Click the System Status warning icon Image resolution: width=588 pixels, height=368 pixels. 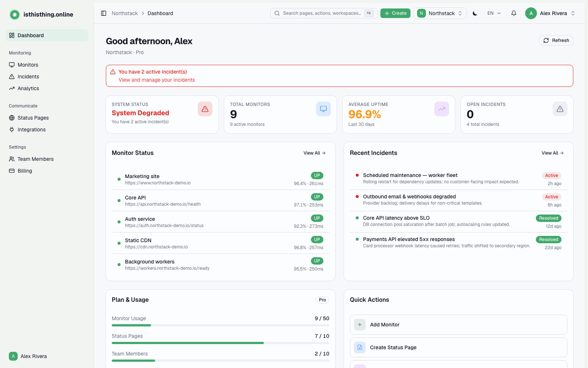tap(205, 109)
